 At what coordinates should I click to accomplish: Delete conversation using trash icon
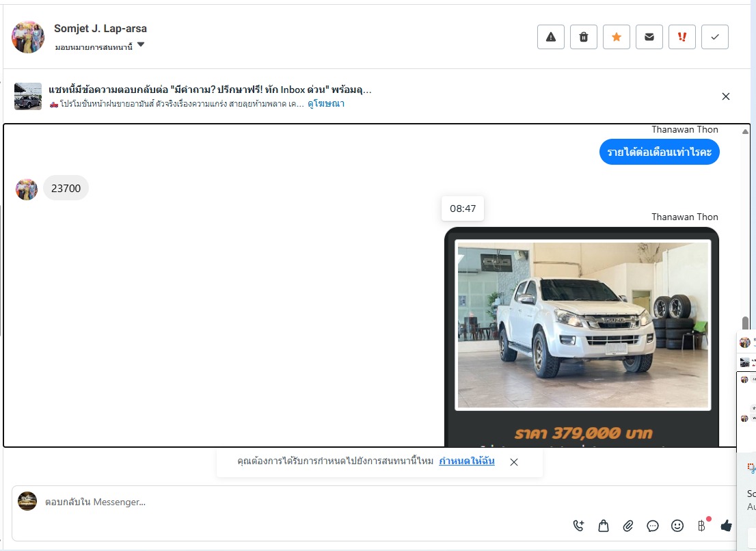583,37
